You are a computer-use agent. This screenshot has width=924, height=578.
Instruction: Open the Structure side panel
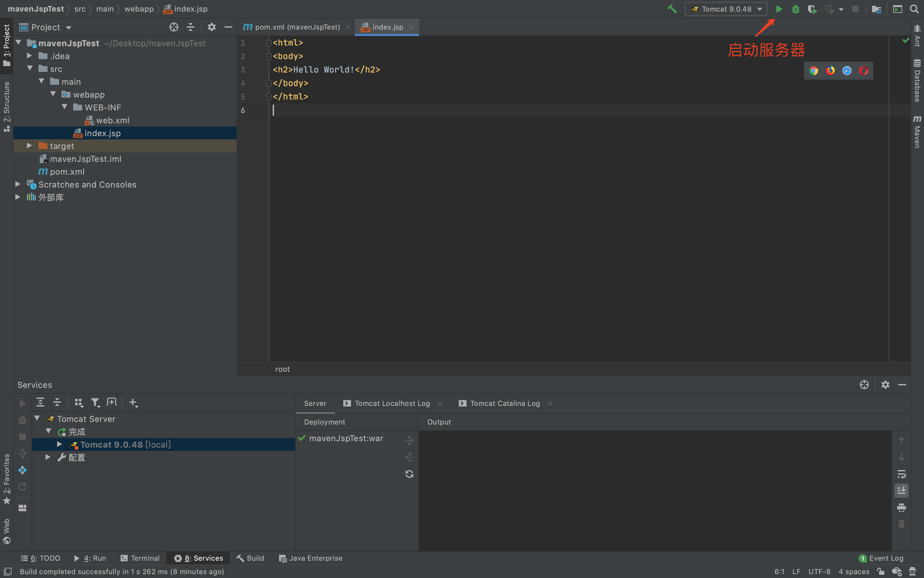click(6, 107)
